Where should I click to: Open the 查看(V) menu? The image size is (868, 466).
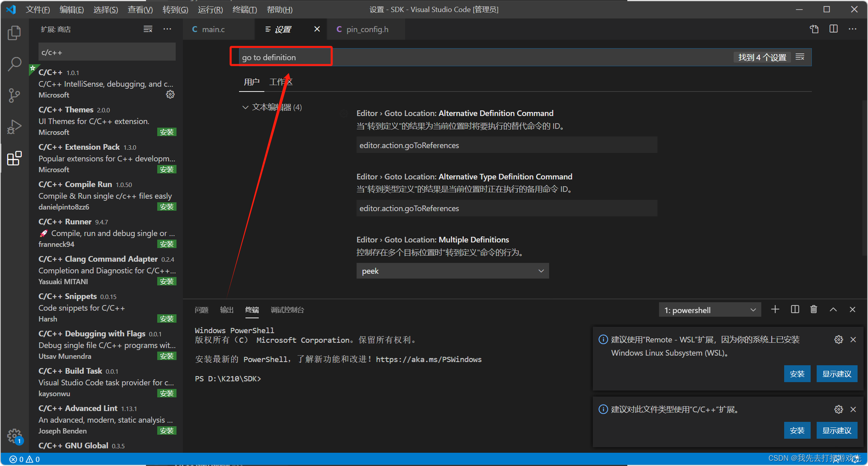(x=140, y=9)
